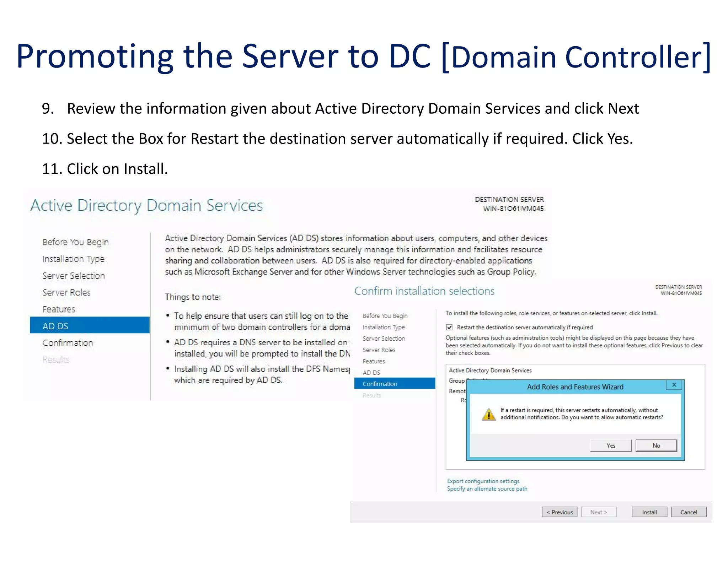Viewport: 728px width, 562px height.
Task: Select Features in left wizard
Action: 59,309
